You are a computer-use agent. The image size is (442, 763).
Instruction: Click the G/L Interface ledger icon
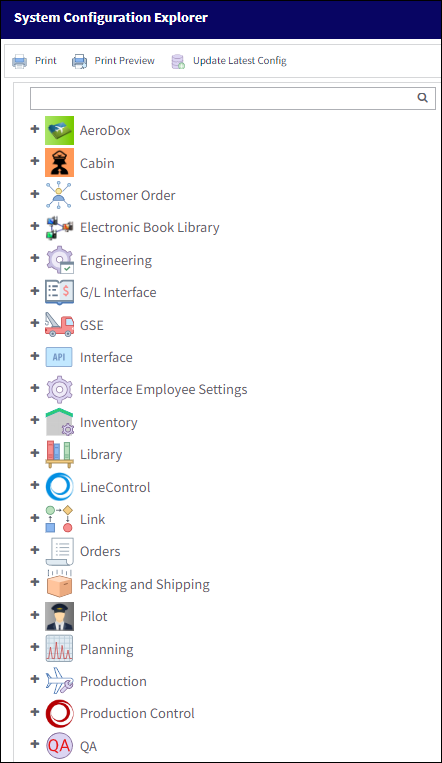point(59,292)
